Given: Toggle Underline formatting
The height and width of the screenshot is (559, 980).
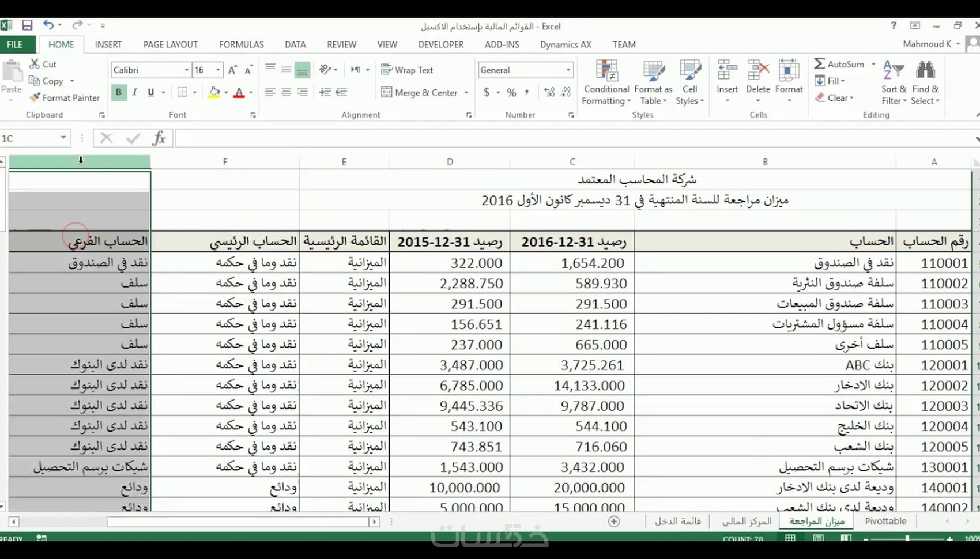Looking at the screenshot, I should click(151, 92).
